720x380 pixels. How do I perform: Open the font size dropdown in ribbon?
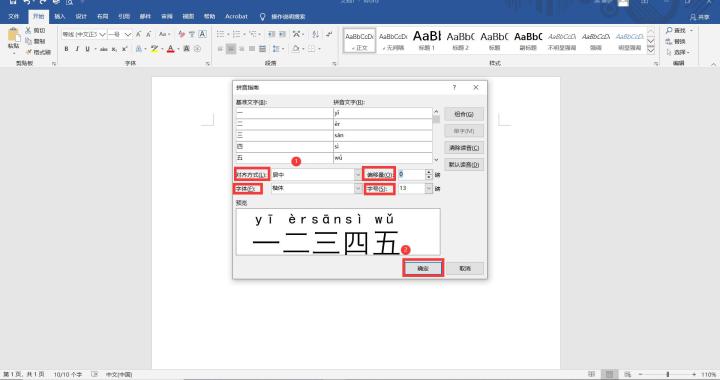128,34
